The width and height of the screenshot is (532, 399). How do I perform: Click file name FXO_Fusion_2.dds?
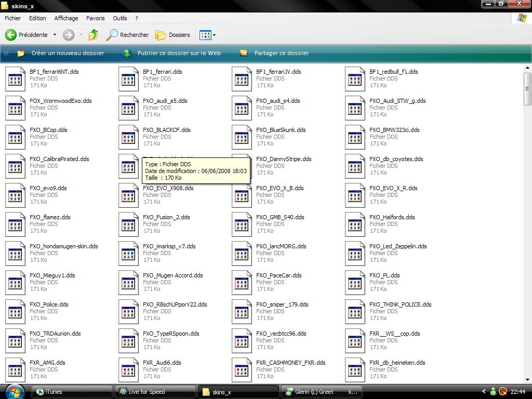(x=166, y=217)
